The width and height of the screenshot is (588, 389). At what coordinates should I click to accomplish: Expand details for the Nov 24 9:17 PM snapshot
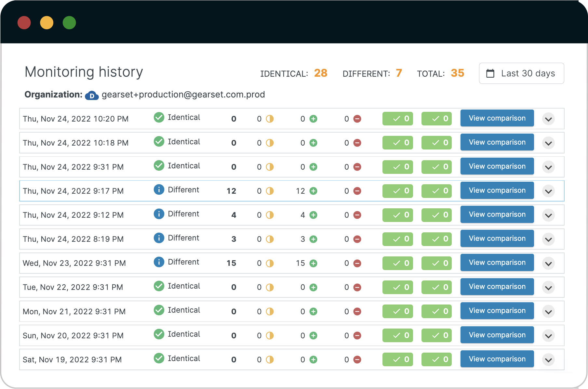click(548, 191)
